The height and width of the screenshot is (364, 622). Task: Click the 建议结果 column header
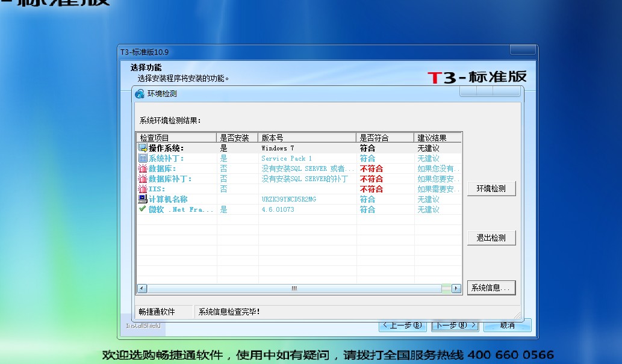tap(438, 138)
